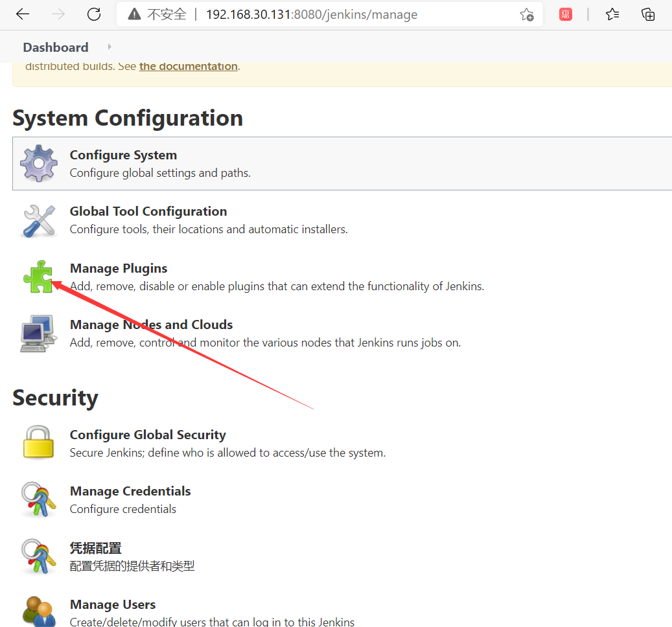This screenshot has height=627, width=672.
Task: Click the Manage Users people icon
Action: pos(39,611)
